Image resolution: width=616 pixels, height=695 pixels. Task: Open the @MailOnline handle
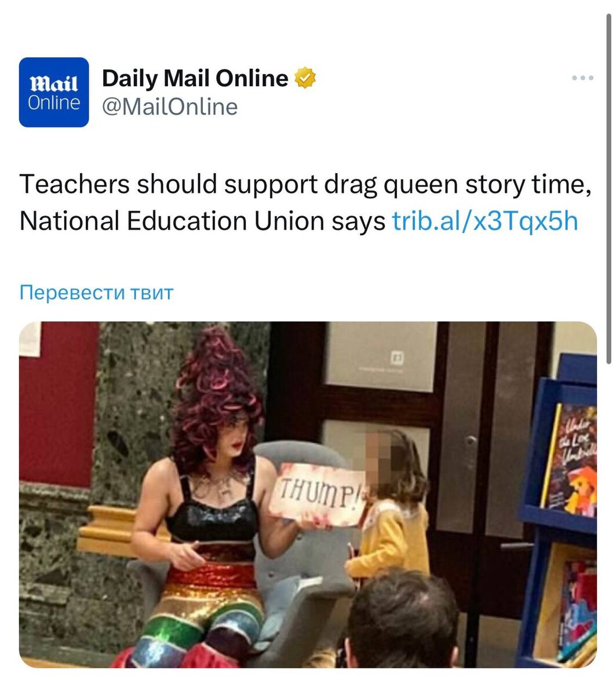click(170, 107)
